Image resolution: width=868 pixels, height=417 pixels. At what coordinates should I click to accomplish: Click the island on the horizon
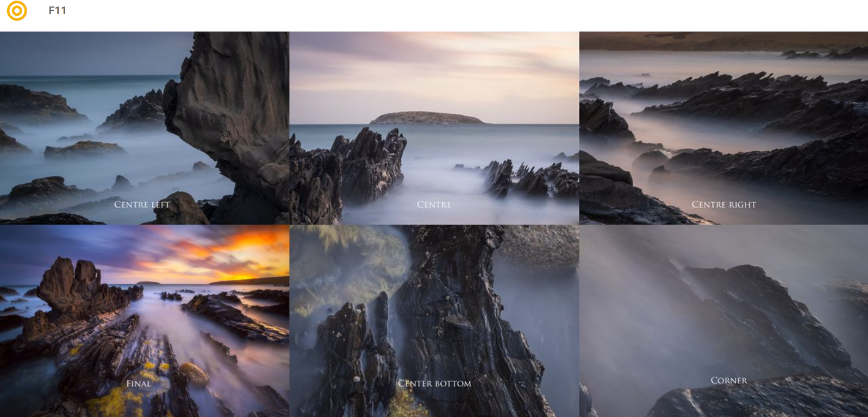click(x=426, y=117)
